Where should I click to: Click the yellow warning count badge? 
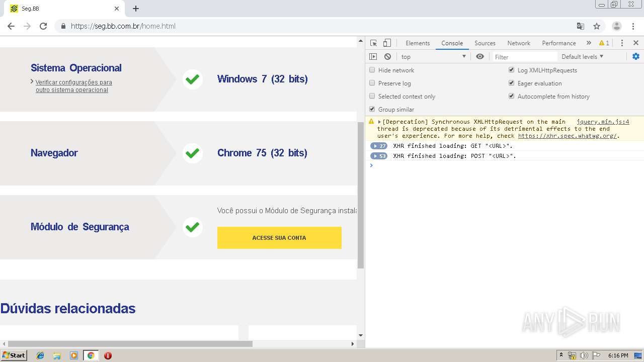point(604,43)
